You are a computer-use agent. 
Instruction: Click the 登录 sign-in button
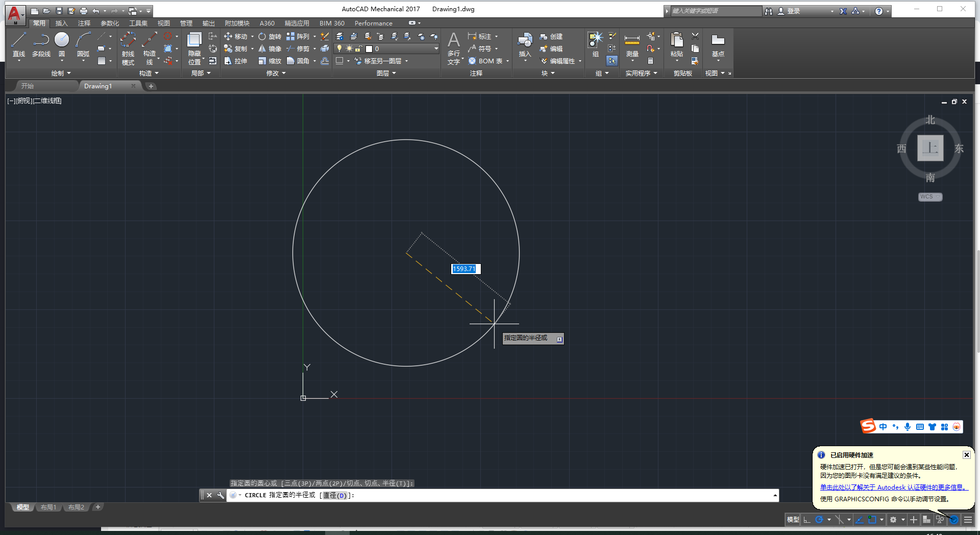[794, 11]
